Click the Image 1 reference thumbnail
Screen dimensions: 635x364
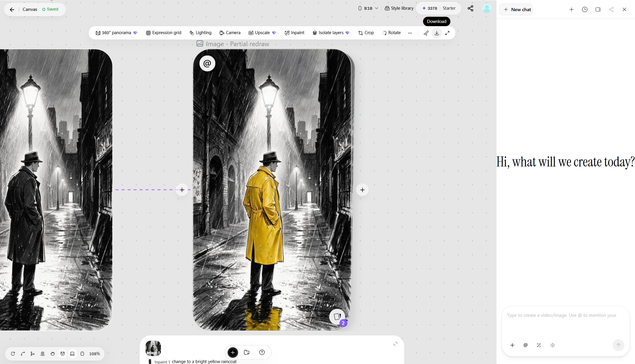(x=153, y=348)
